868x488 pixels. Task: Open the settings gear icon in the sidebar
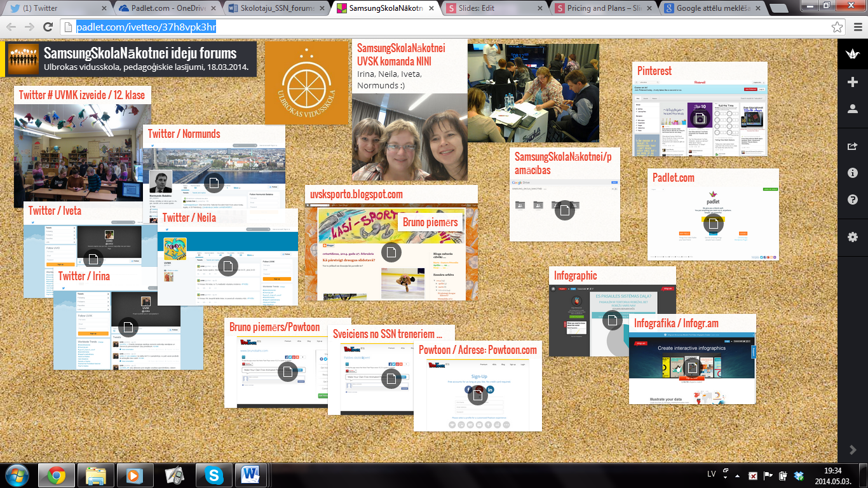tap(853, 236)
